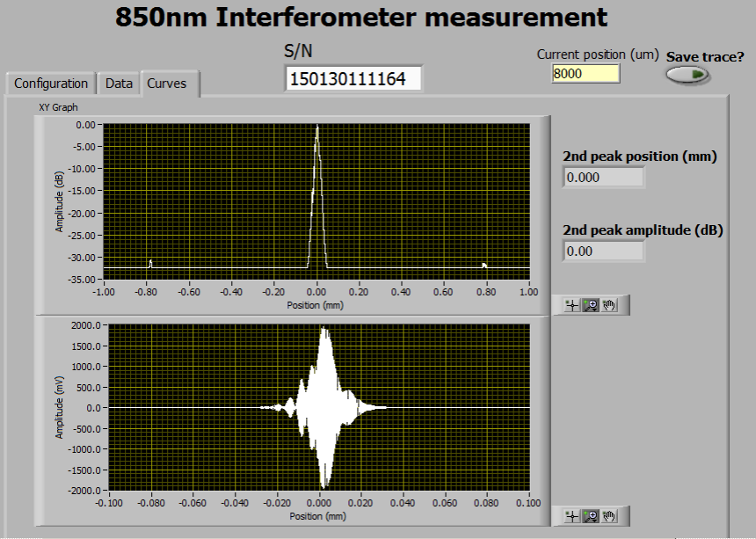Select the cursor crosshair tool for the upper graph
The image size is (756, 539).
573,305
